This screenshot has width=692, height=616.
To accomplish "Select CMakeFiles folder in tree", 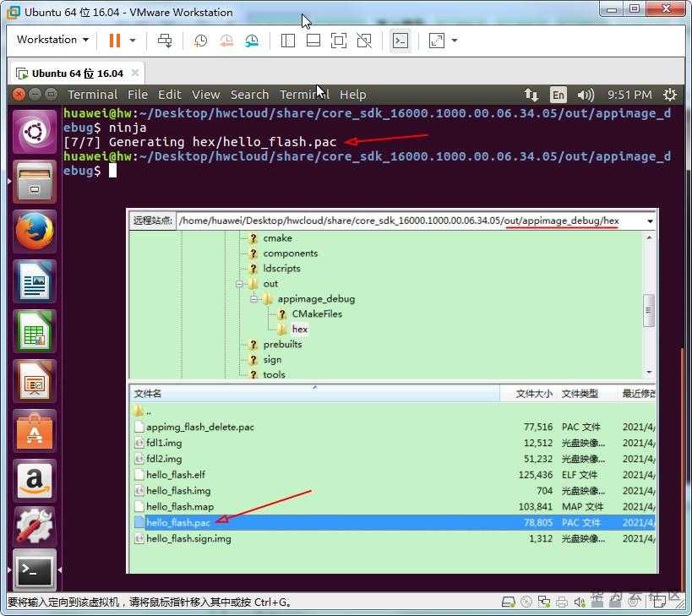I will pos(317,313).
